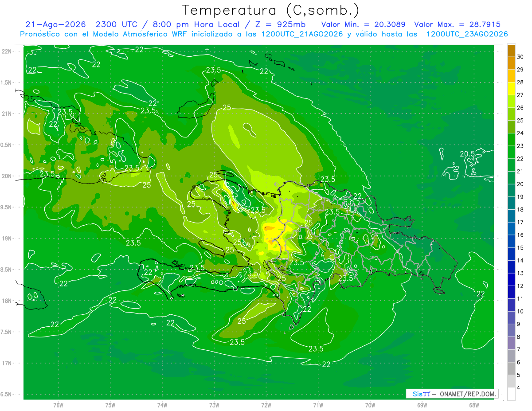
Task: Click the "Valor Max. = 28.7915" readout
Action: tap(457, 24)
